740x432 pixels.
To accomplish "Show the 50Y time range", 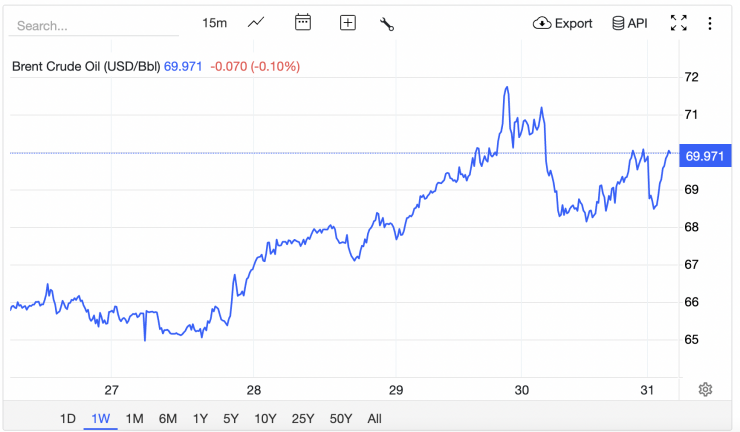I will (x=340, y=418).
